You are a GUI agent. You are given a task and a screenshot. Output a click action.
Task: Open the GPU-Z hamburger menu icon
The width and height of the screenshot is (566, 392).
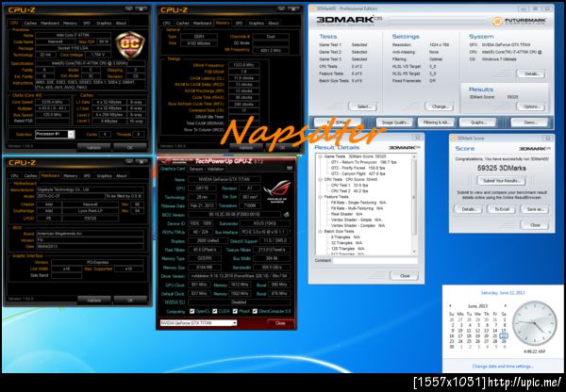tap(290, 169)
